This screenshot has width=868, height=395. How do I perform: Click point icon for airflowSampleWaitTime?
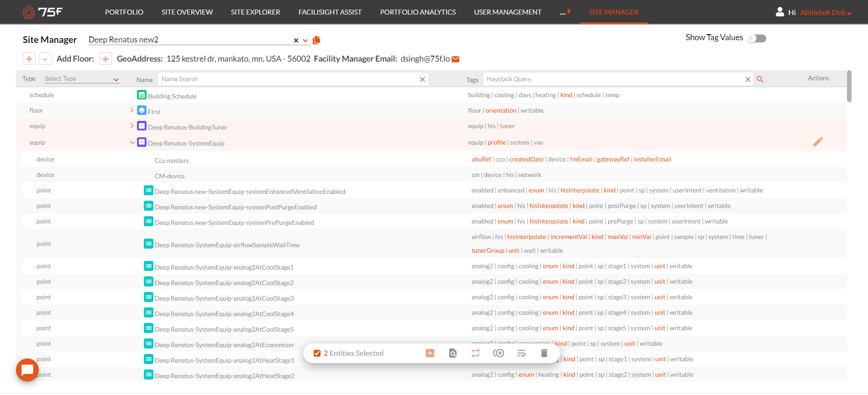[148, 244]
